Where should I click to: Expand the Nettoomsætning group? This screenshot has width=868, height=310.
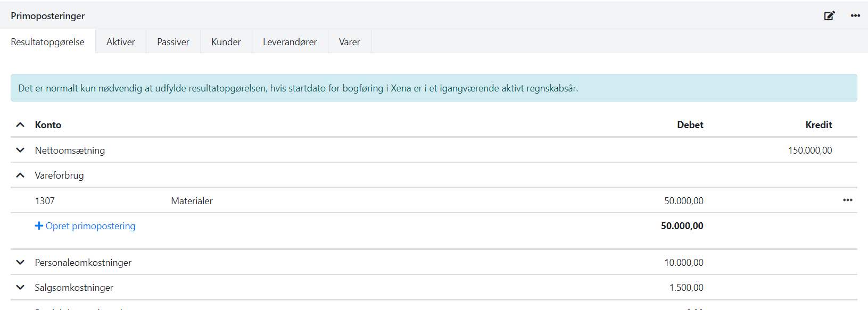pos(20,150)
